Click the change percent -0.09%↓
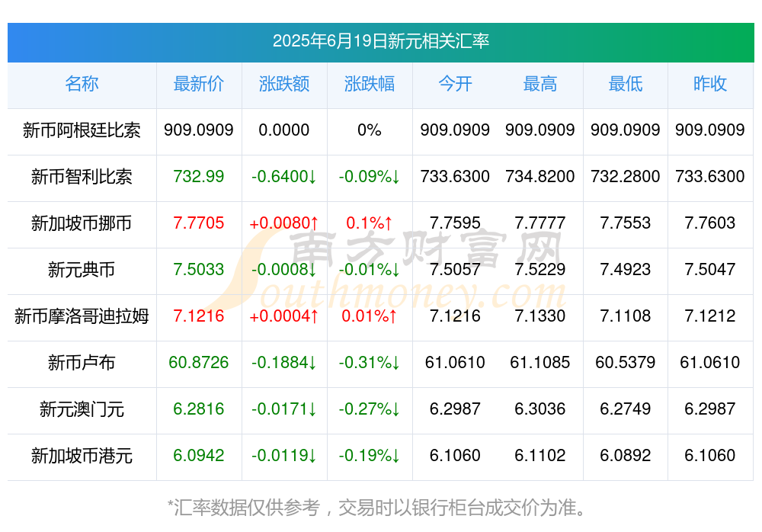 tap(370, 176)
